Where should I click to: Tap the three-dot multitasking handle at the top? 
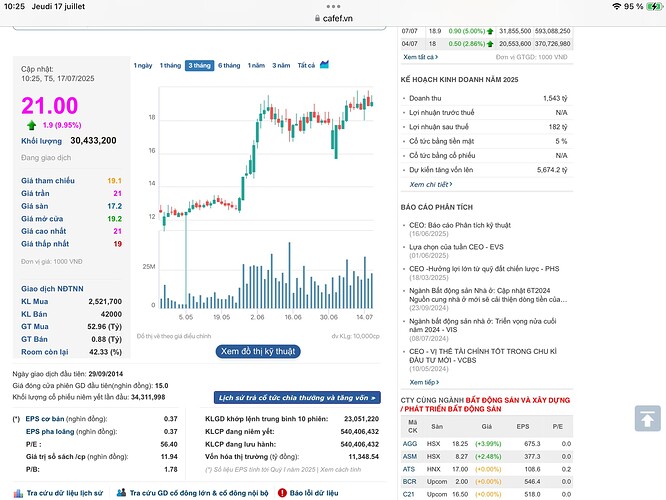(333, 6)
